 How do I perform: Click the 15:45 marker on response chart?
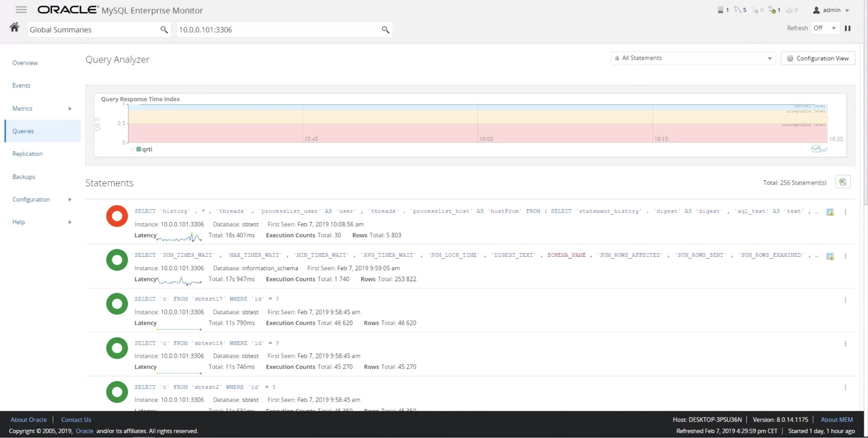tap(311, 139)
